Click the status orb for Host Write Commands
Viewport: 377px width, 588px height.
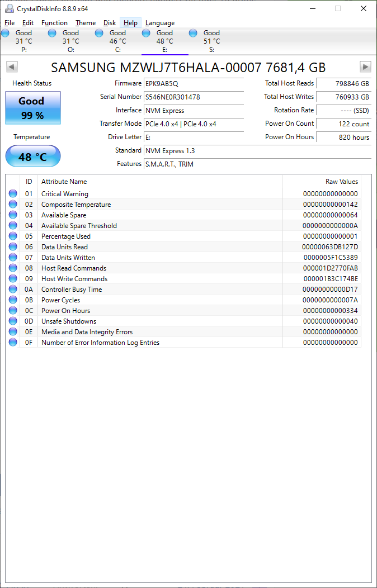[13, 278]
